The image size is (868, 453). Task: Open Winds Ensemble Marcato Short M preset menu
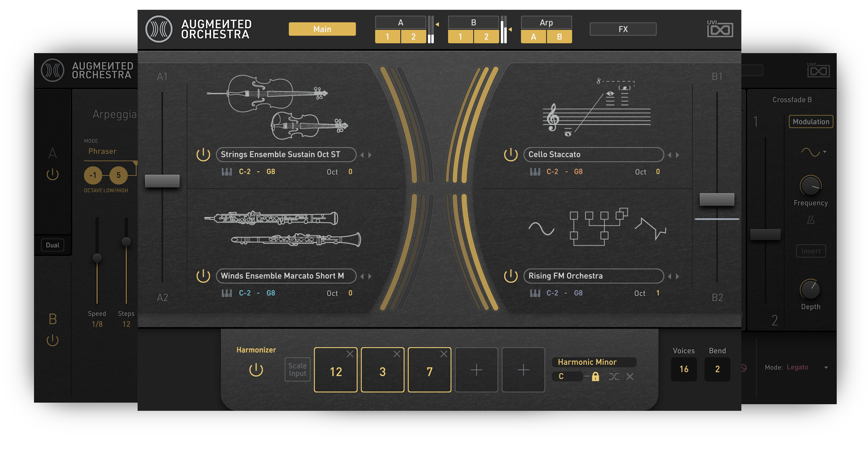pos(286,276)
